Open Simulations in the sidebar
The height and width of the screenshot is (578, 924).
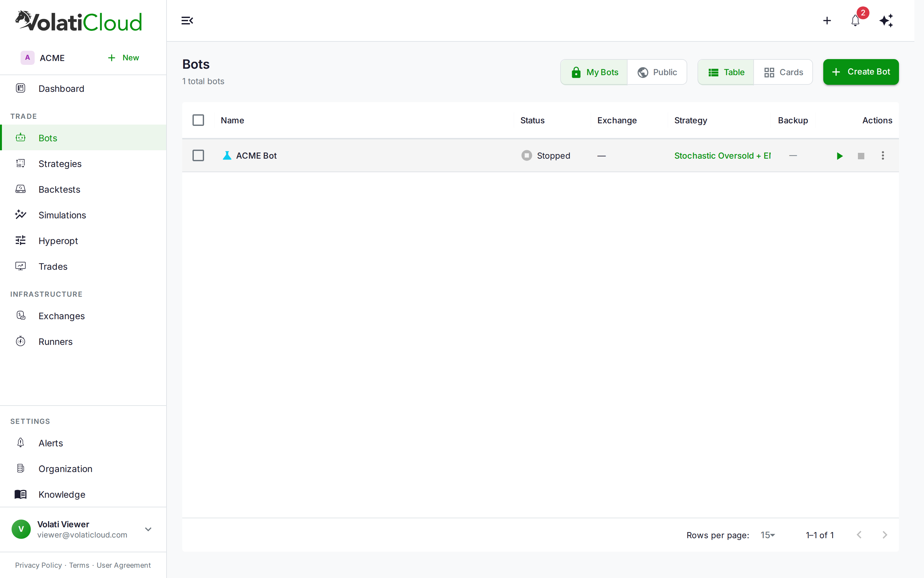coord(83,215)
